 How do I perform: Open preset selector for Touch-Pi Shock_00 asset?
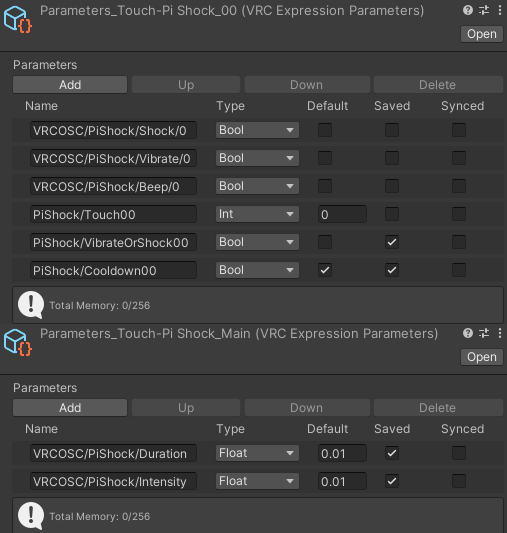484,10
